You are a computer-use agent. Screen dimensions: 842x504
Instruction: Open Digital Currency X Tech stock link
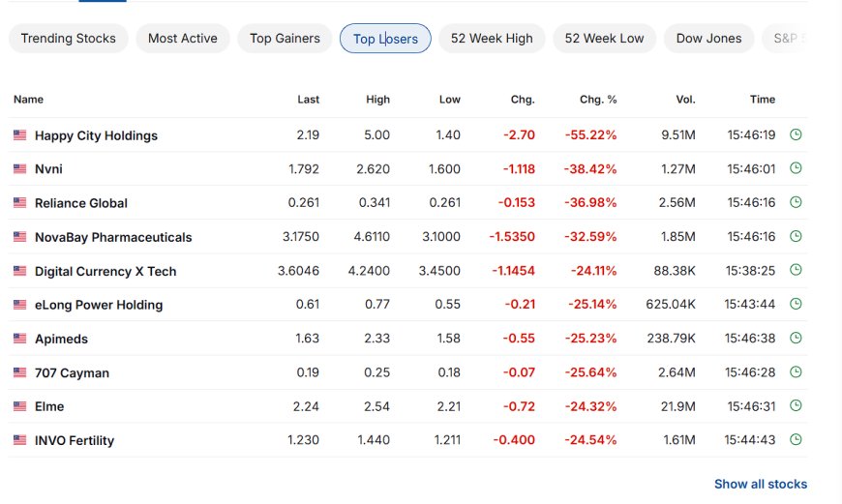105,271
